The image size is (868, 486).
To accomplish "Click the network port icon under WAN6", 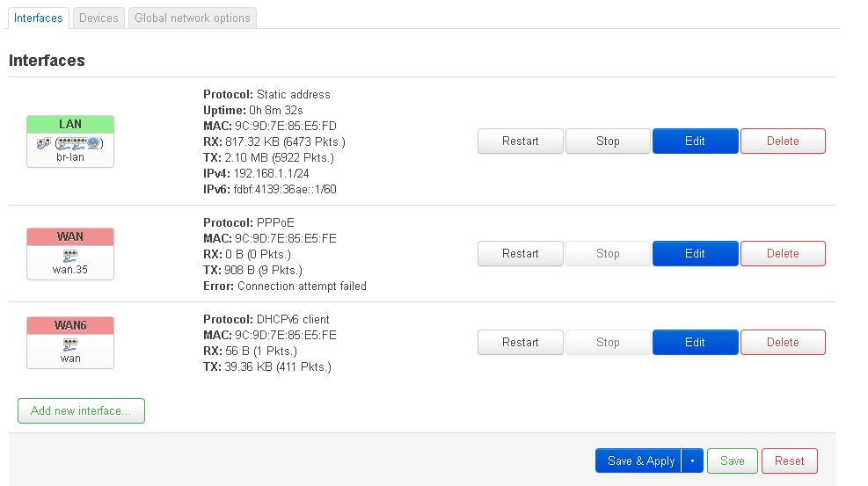I will (70, 345).
